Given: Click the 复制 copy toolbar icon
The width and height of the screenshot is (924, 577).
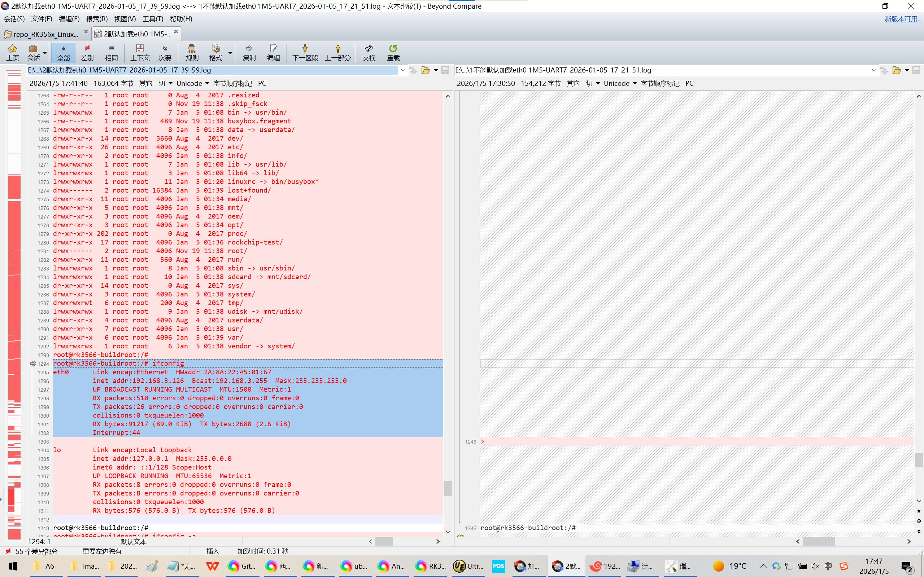Looking at the screenshot, I should (x=249, y=52).
